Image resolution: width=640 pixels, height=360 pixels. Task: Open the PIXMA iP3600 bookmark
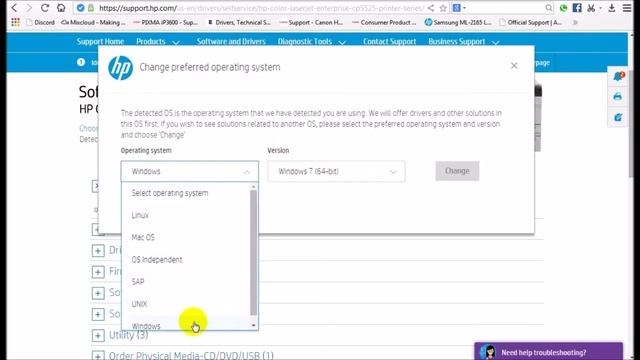165,22
